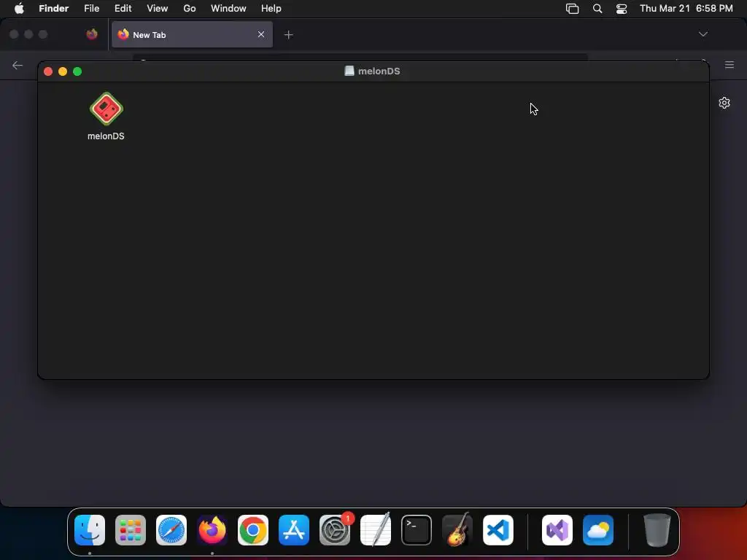This screenshot has height=560, width=747.
Task: Close the New Tab tab in Firefox
Action: 261,34
